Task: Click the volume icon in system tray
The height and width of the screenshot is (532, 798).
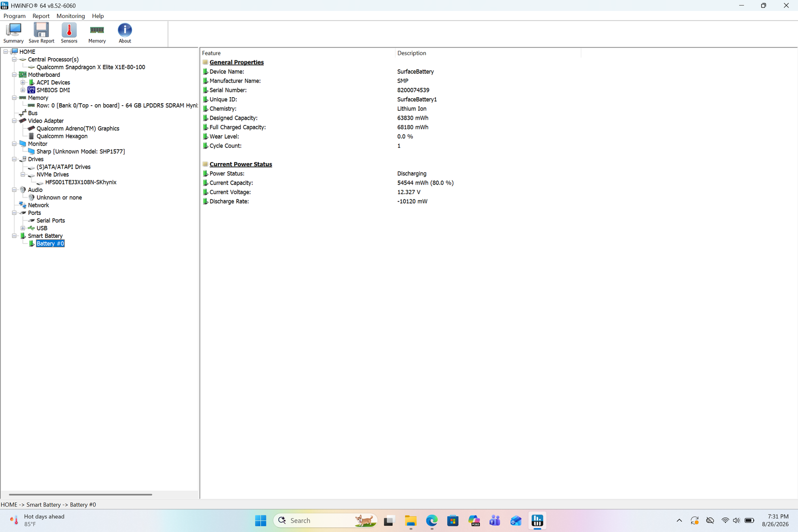Action: coord(736,521)
